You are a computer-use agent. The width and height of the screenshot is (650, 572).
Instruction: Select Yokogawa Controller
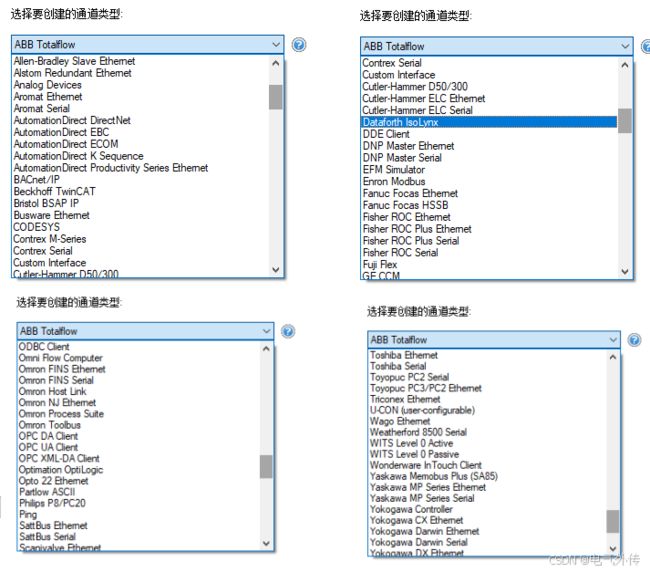(411, 509)
